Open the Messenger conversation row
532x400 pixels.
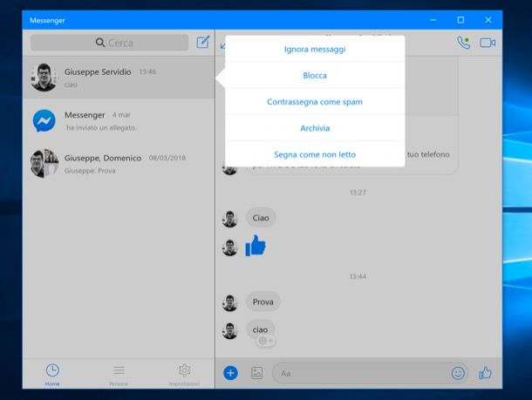(x=119, y=120)
